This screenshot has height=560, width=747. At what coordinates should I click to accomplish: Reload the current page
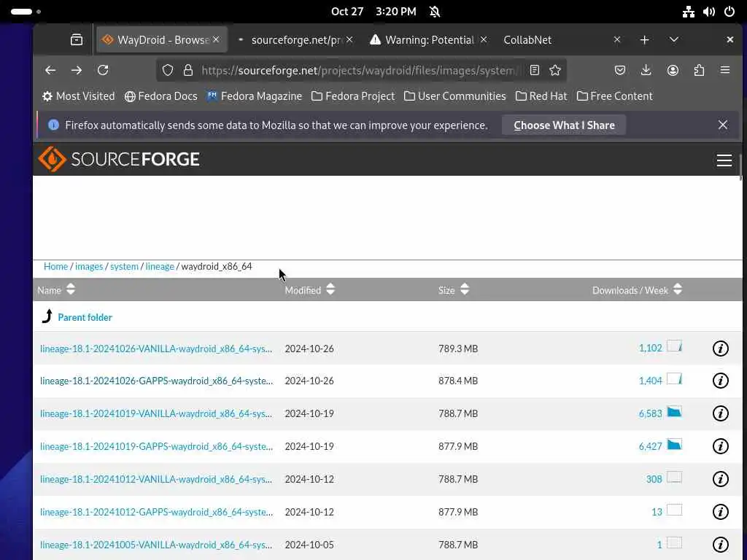tap(103, 71)
